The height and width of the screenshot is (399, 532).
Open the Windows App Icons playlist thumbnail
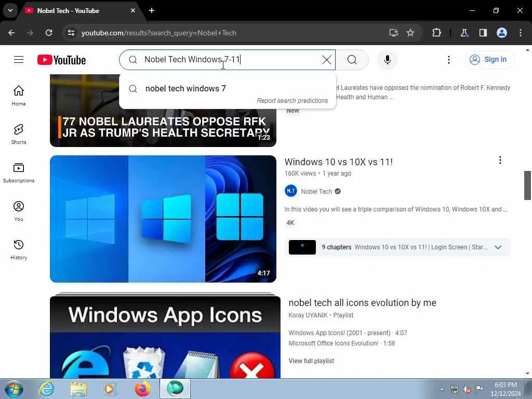pos(165,337)
